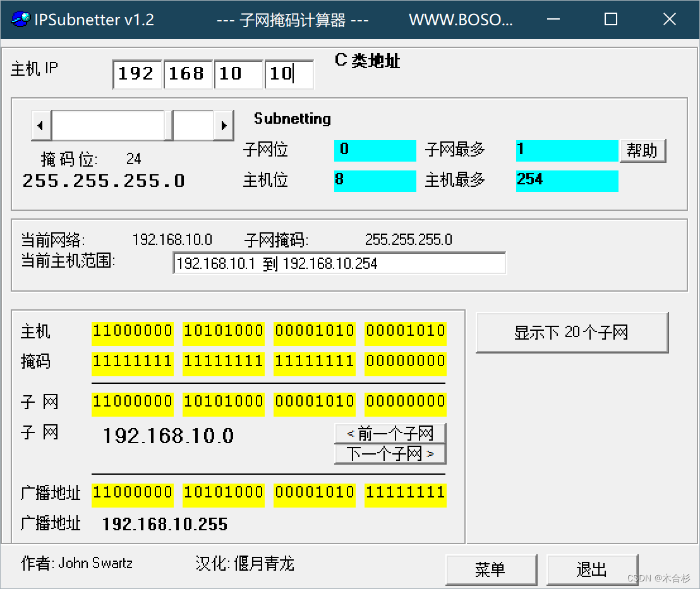Screen dimensions: 700x589
Task: Click the fourth IP octet field
Action: point(289,74)
